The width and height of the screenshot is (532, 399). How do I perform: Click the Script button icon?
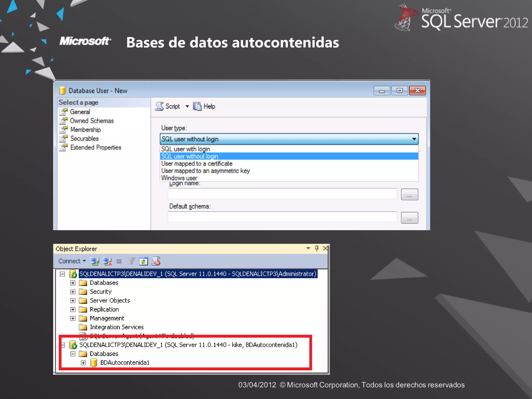coord(159,106)
